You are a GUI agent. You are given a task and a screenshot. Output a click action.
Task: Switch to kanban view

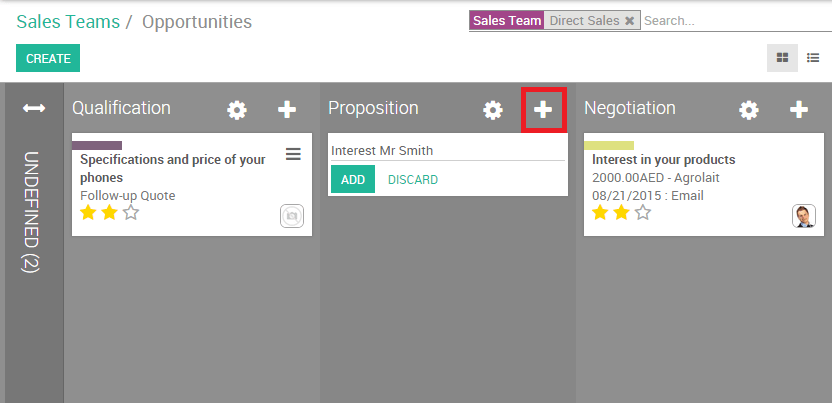pyautogui.click(x=782, y=58)
